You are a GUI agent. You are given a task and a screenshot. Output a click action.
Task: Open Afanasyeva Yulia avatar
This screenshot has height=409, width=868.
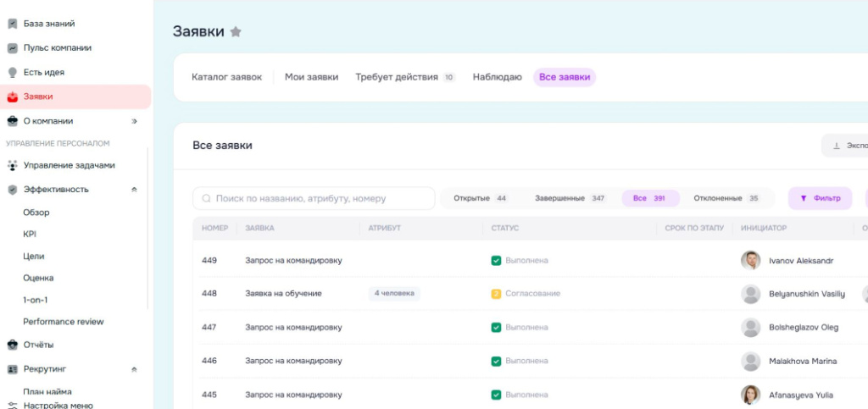tap(751, 395)
